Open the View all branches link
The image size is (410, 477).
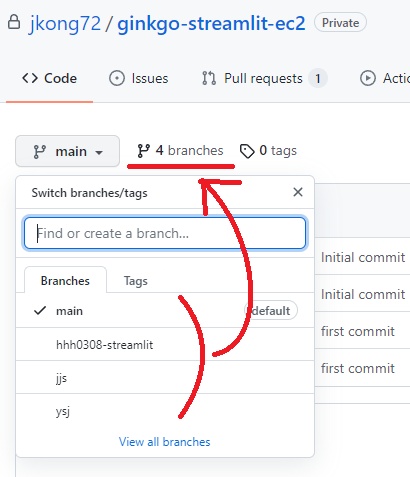tap(165, 442)
